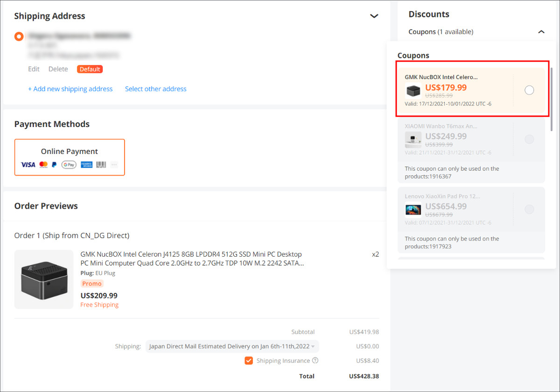The image size is (560, 392).
Task: Click the x2 quantity label
Action: (x=375, y=255)
